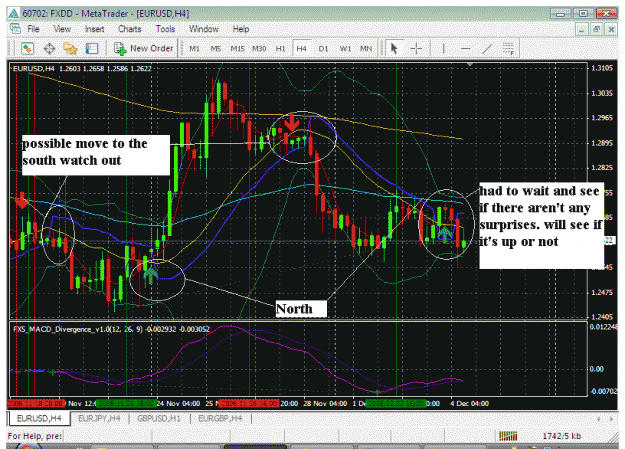Click the FXS_MACD_Divergence indicator label
This screenshot has width=625, height=449.
tap(111, 329)
